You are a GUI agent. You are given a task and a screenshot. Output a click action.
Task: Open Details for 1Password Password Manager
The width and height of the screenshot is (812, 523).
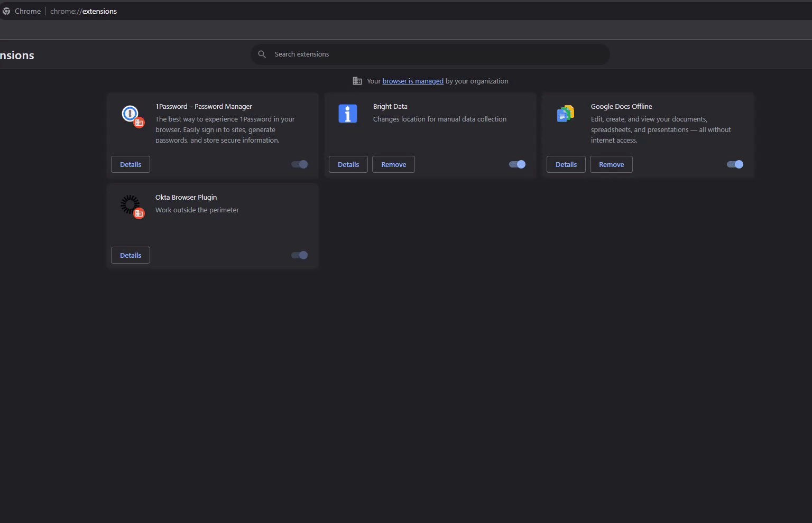coord(131,164)
